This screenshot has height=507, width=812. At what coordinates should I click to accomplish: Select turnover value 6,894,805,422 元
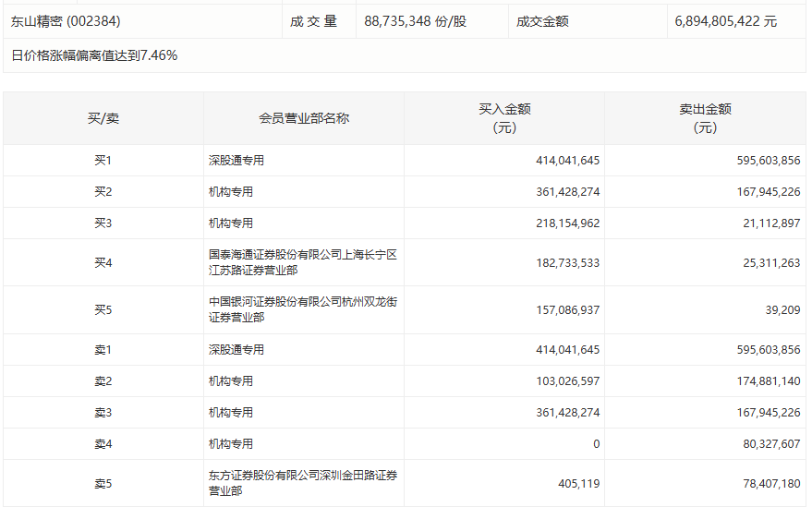click(x=726, y=21)
